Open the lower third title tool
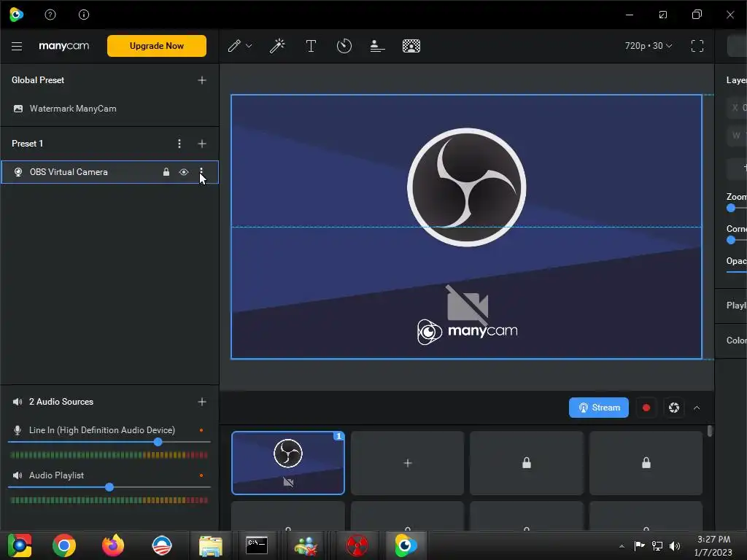Screen dimensions: 747x560 [x=377, y=46]
